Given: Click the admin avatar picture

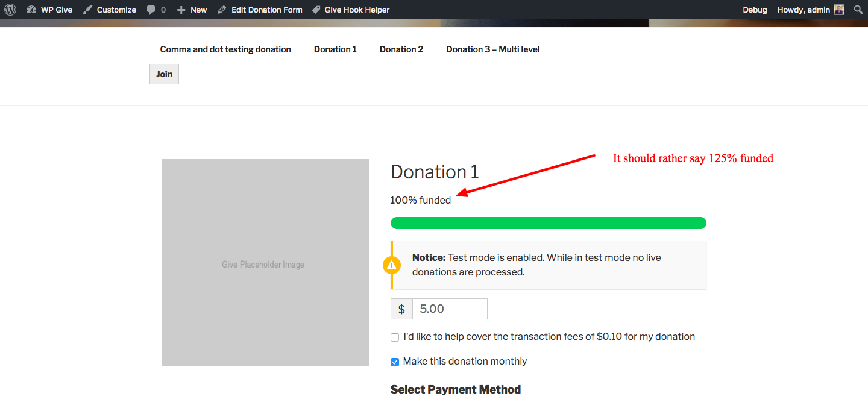Looking at the screenshot, I should pyautogui.click(x=839, y=10).
